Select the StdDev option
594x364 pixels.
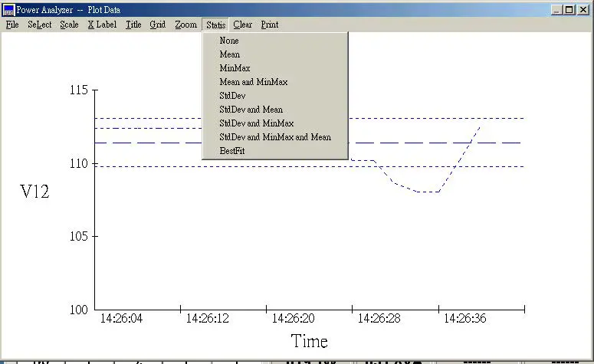click(275, 96)
